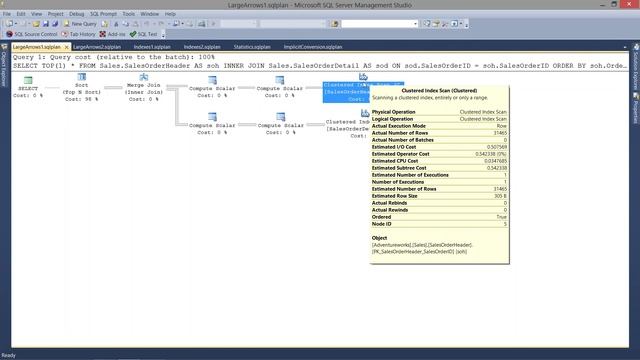
Task: Click the New Project toolbar icon
Action: pyautogui.click(x=10, y=24)
